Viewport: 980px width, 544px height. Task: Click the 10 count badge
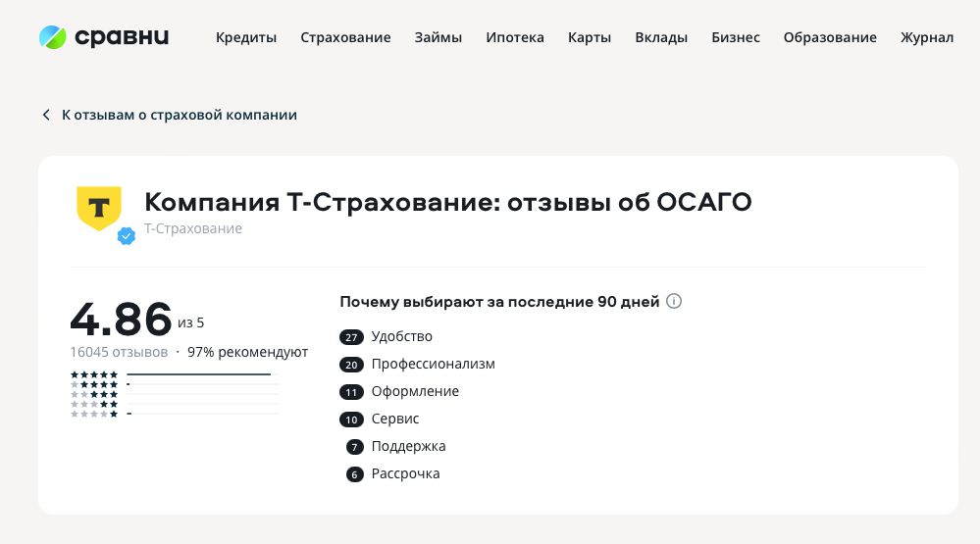pyautogui.click(x=351, y=420)
